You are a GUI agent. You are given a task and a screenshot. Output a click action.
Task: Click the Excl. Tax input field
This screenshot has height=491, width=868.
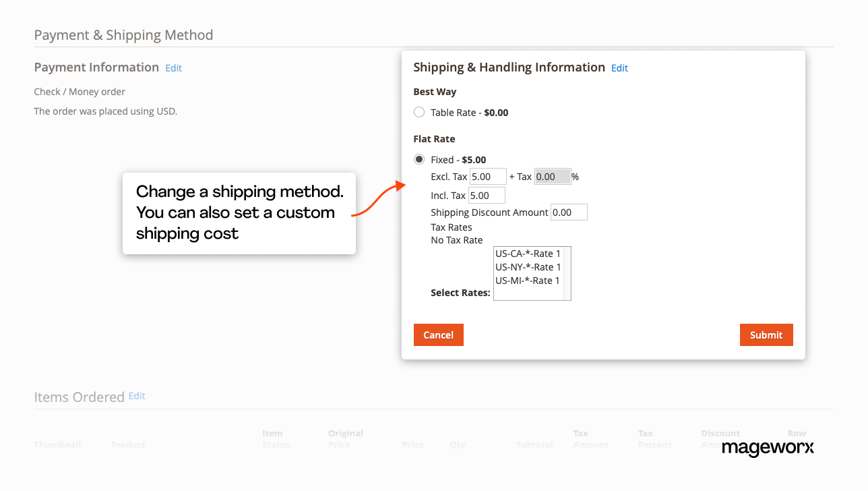488,177
